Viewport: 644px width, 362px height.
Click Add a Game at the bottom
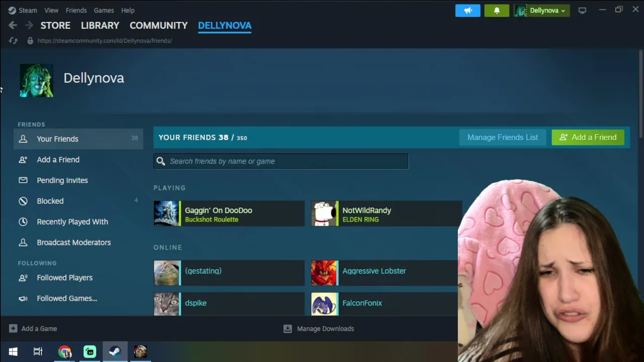pos(33,329)
